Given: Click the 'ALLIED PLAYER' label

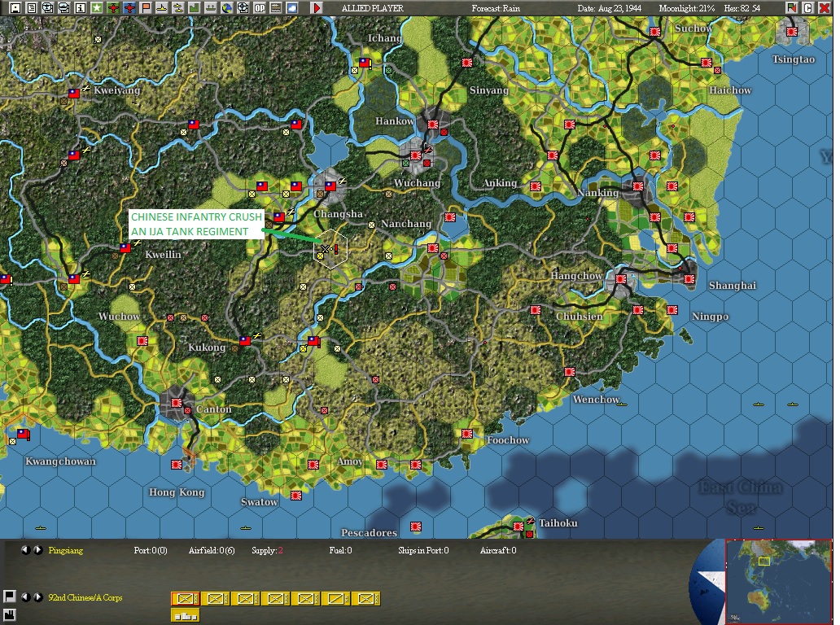Looking at the screenshot, I should tap(372, 8).
